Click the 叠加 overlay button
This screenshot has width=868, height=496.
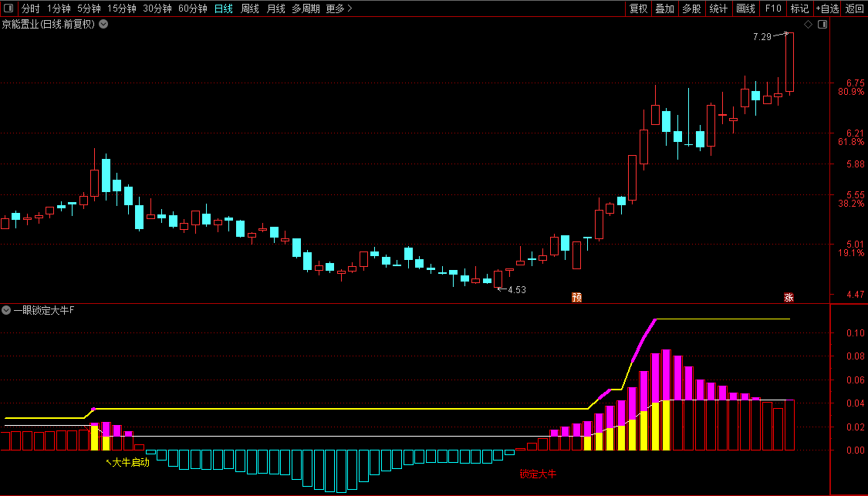click(x=665, y=8)
